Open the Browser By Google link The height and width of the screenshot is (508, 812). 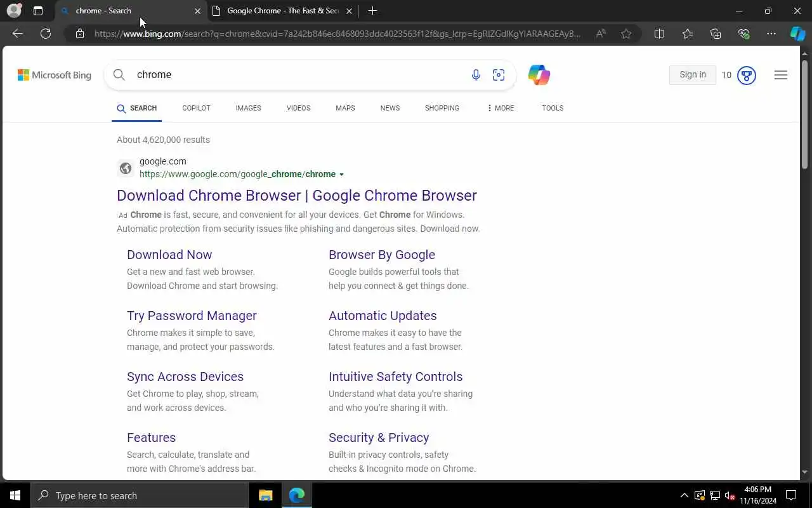coord(382,255)
